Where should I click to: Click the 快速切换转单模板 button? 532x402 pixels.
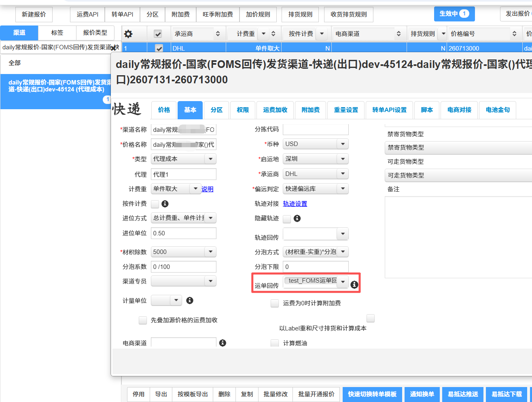[x=372, y=394]
